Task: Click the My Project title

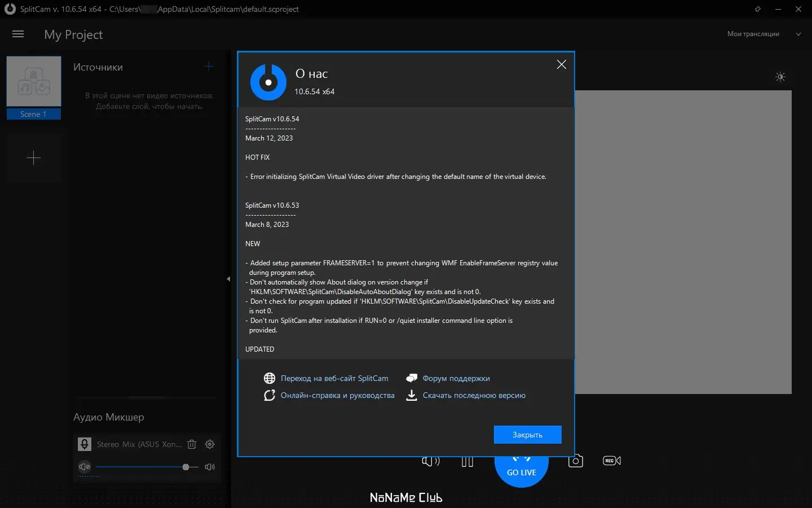Action: (73, 34)
